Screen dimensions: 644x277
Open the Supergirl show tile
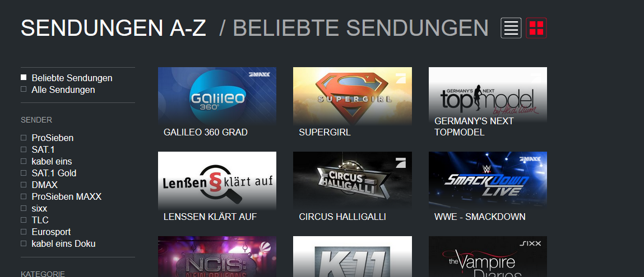pos(353,104)
